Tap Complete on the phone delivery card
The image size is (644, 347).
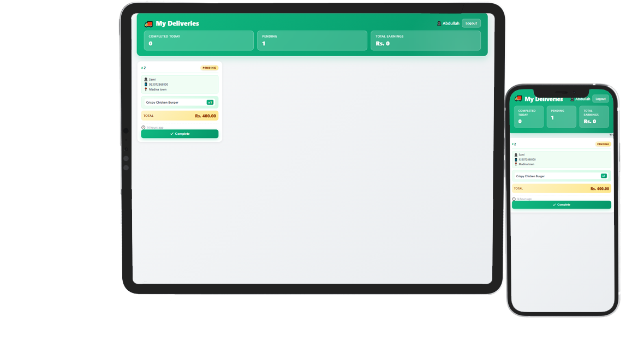[562, 204]
